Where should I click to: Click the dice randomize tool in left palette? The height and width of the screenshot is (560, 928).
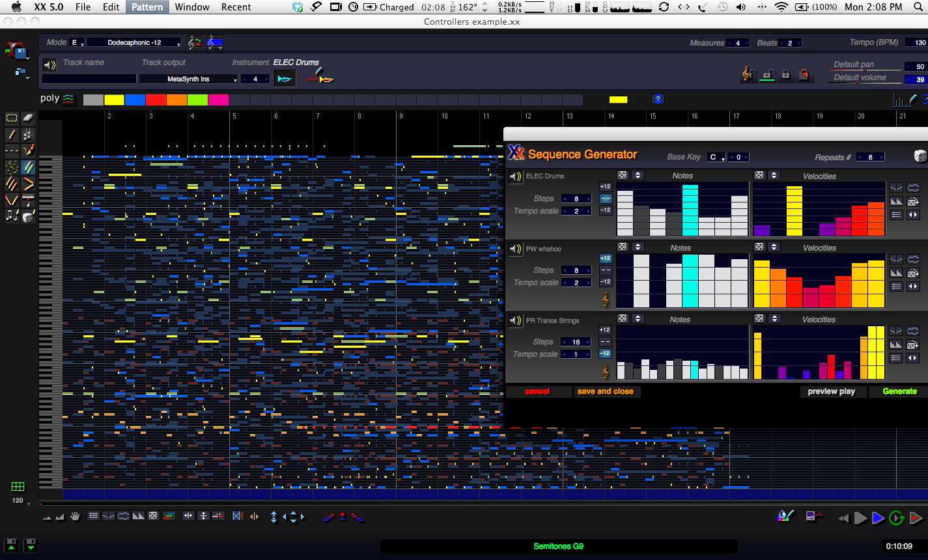coord(28,217)
